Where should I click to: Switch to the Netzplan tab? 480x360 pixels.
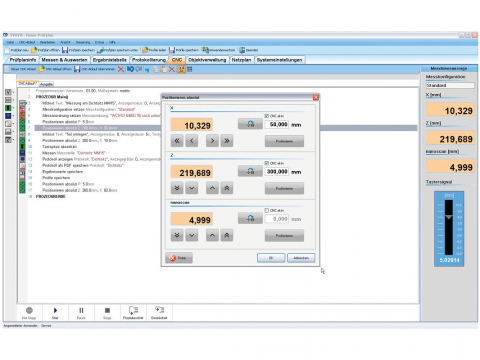(241, 60)
